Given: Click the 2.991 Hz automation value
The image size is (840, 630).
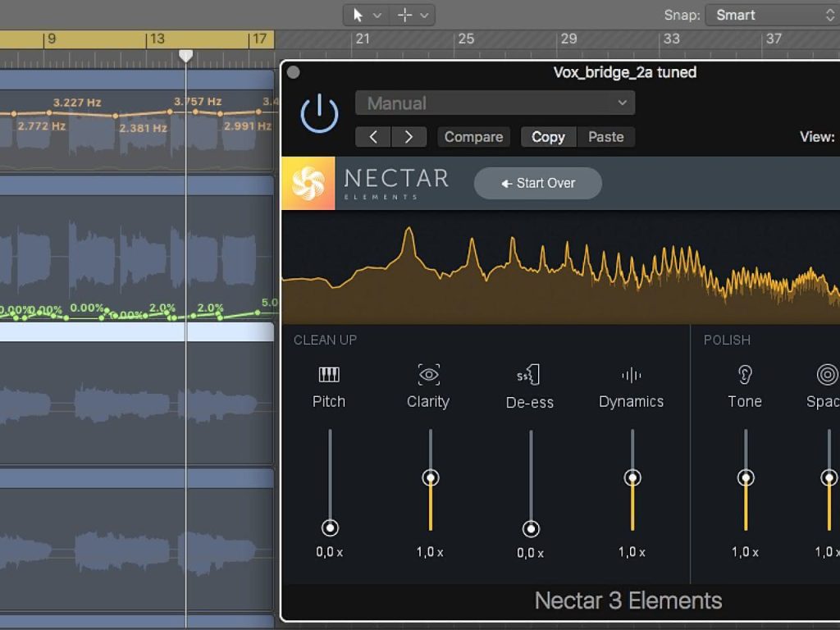Looking at the screenshot, I should tap(248, 126).
